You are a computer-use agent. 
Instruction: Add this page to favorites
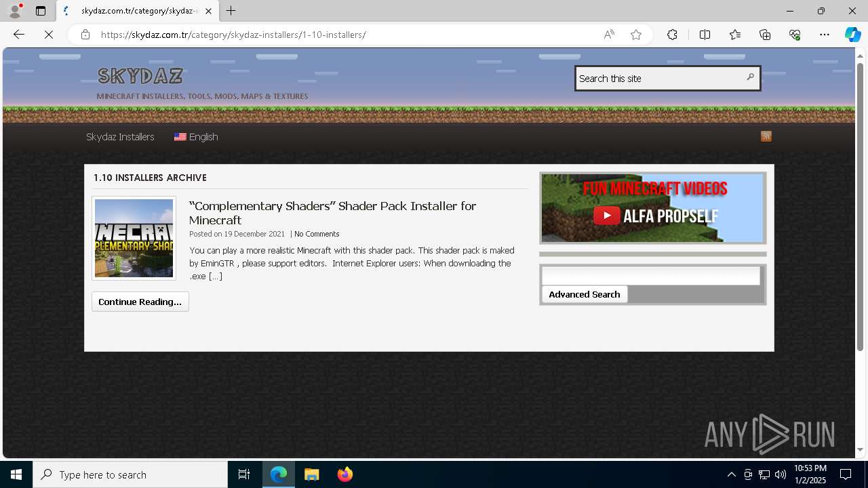636,35
